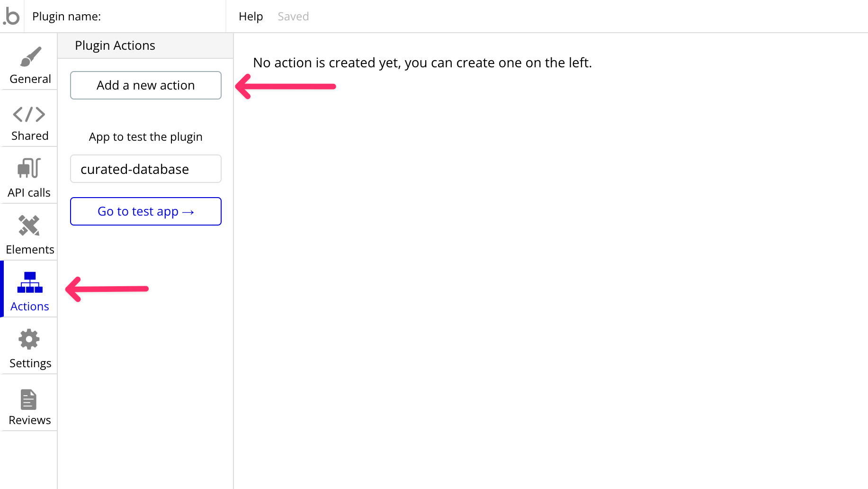Click the Saved status text
The height and width of the screenshot is (489, 868).
293,17
